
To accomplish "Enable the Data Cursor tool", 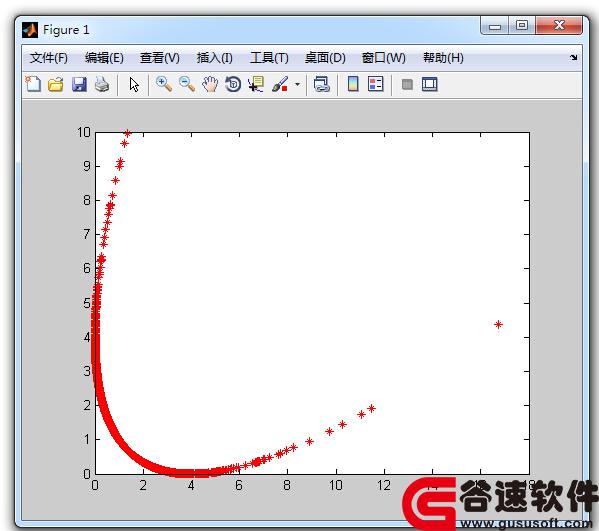I will 256,84.
